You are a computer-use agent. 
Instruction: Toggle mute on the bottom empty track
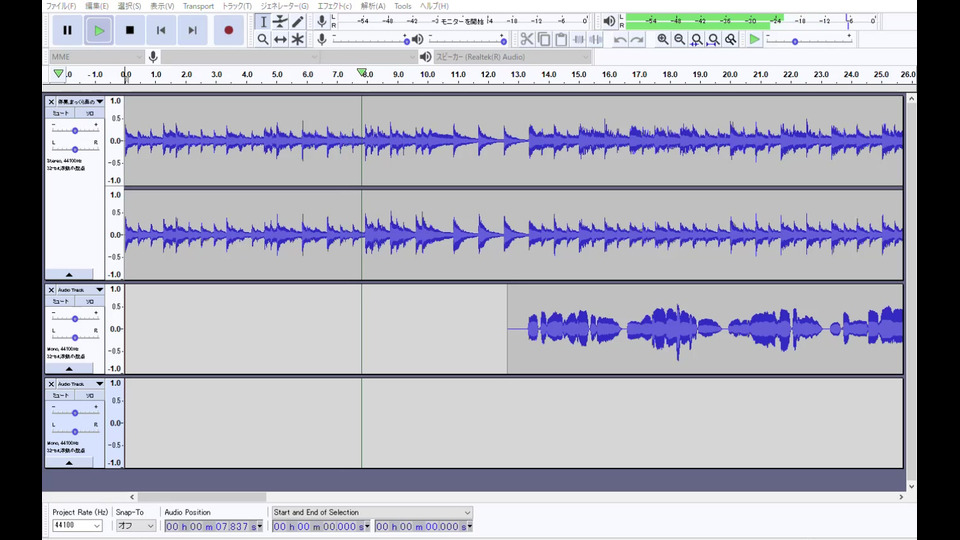coord(61,395)
